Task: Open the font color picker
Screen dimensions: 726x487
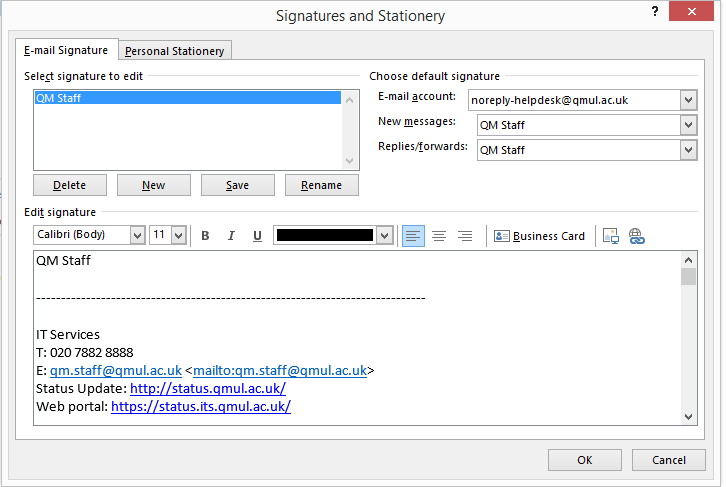Action: click(x=384, y=236)
